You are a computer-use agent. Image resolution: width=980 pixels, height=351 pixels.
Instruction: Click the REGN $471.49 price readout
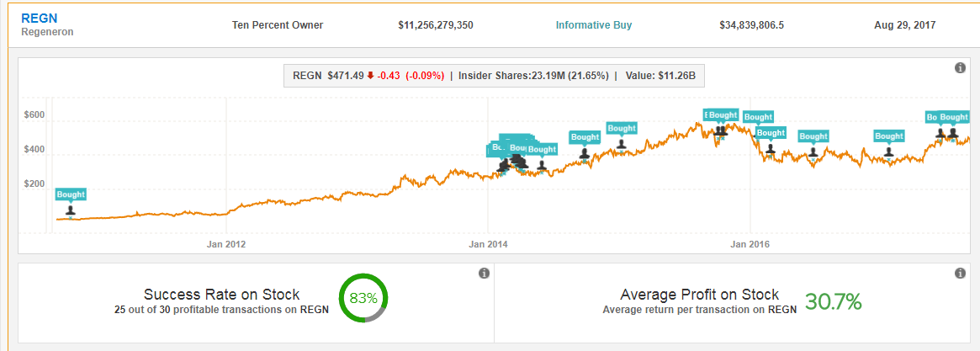(x=328, y=76)
